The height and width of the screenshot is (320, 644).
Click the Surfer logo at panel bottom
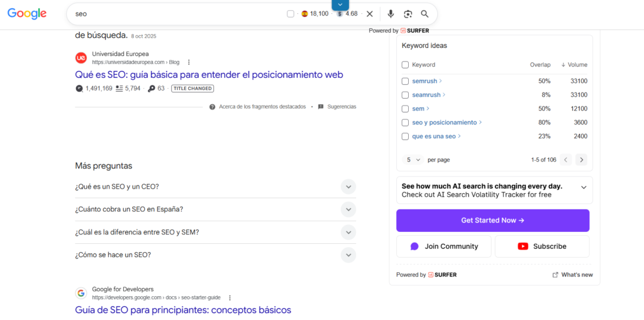442,275
